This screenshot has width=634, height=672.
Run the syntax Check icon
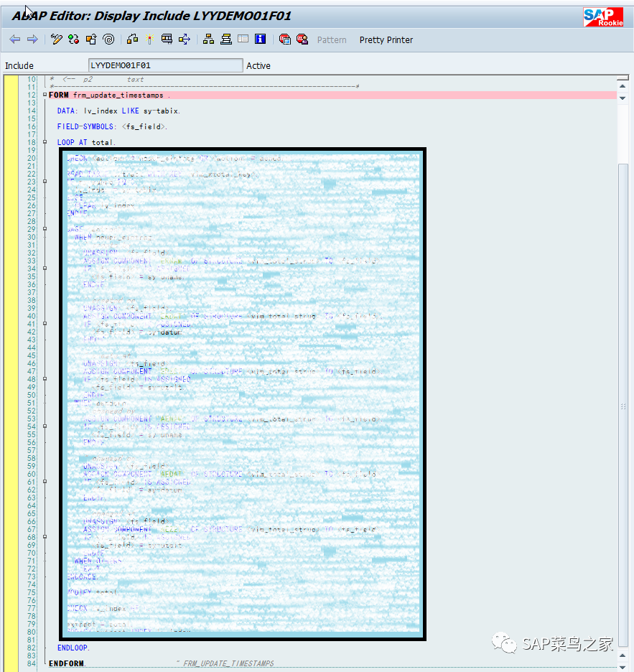point(132,39)
